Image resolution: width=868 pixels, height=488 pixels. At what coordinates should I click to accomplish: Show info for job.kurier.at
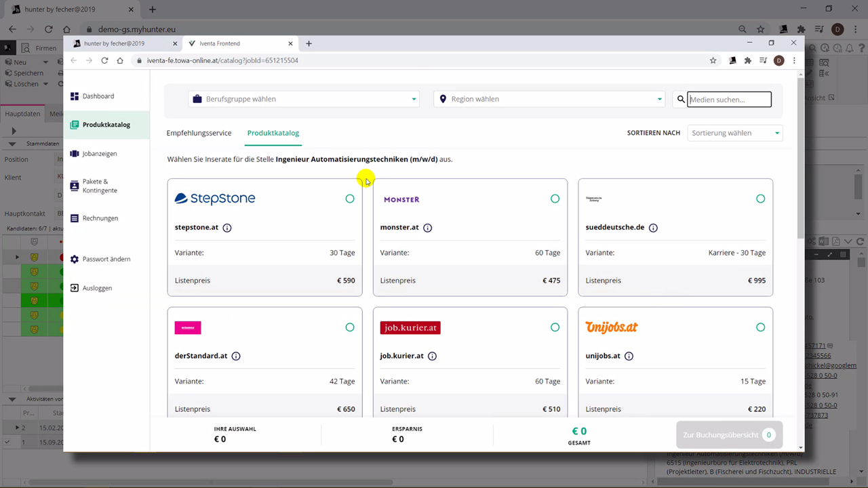click(432, 356)
